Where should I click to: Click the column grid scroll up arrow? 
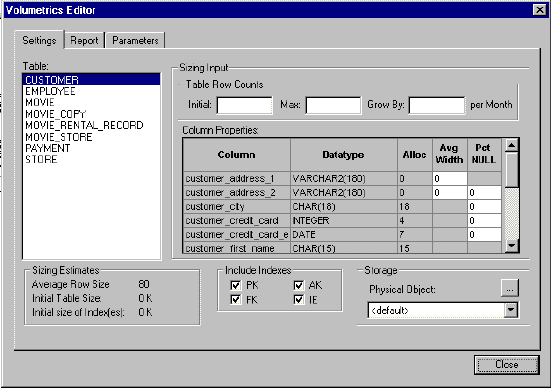coord(512,145)
